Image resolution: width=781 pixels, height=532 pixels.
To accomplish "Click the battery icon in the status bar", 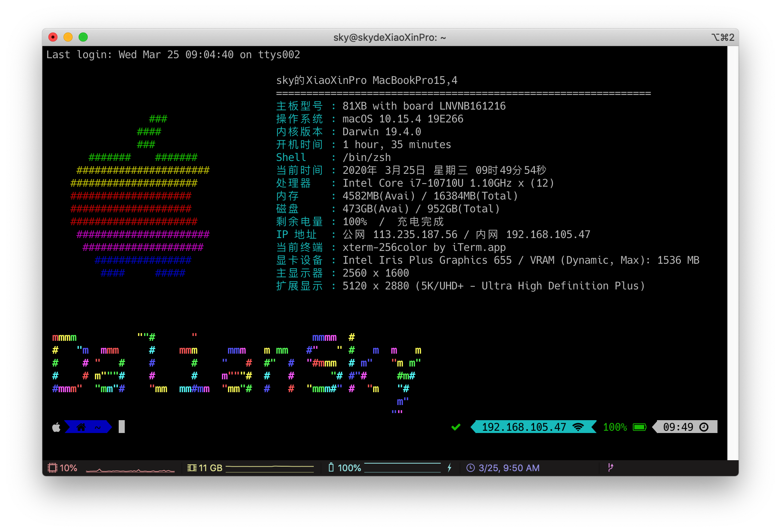I will 331,467.
